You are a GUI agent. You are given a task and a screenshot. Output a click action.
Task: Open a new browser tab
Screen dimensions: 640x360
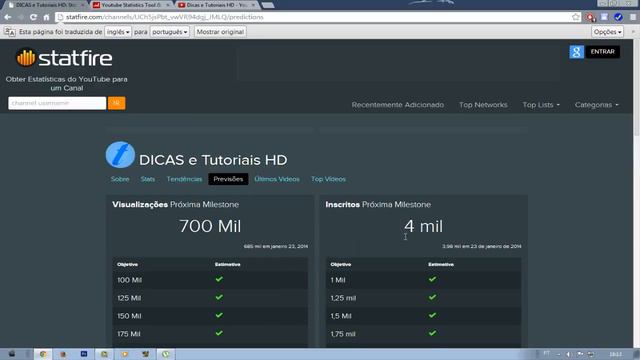click(268, 5)
